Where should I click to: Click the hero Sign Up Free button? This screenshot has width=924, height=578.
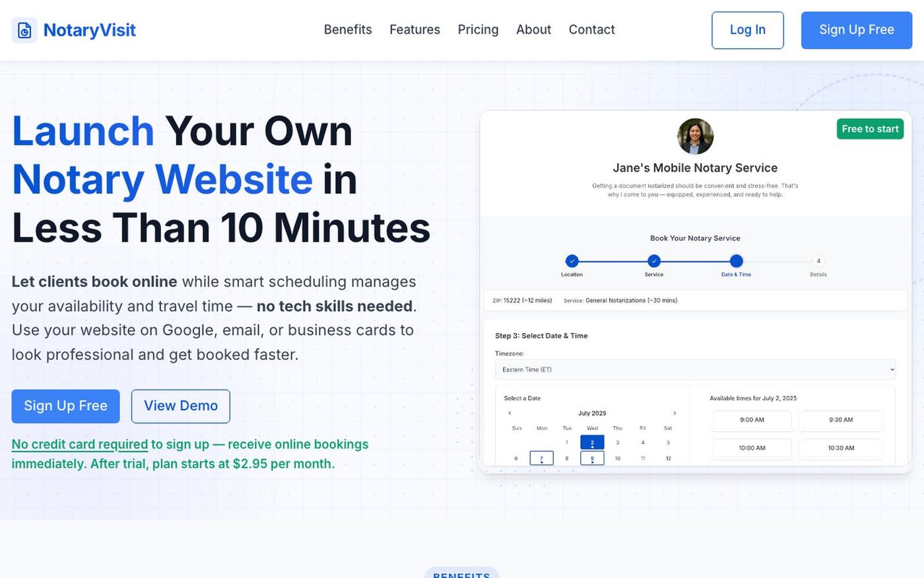click(65, 406)
